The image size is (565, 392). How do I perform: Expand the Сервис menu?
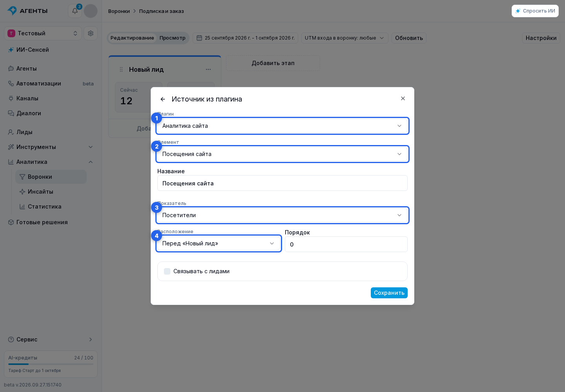51,339
